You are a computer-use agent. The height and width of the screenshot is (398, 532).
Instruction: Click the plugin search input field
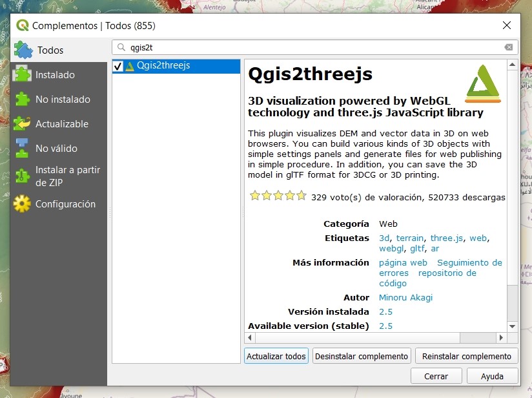click(310, 47)
